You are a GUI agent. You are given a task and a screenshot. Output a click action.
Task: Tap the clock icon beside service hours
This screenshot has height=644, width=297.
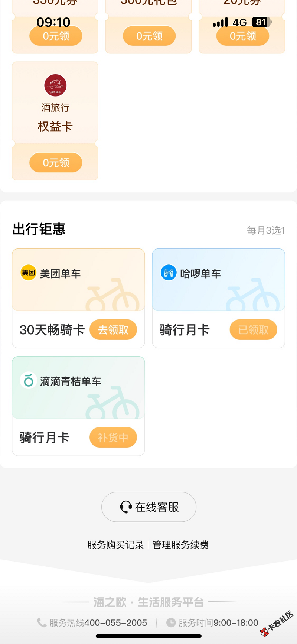click(x=171, y=623)
